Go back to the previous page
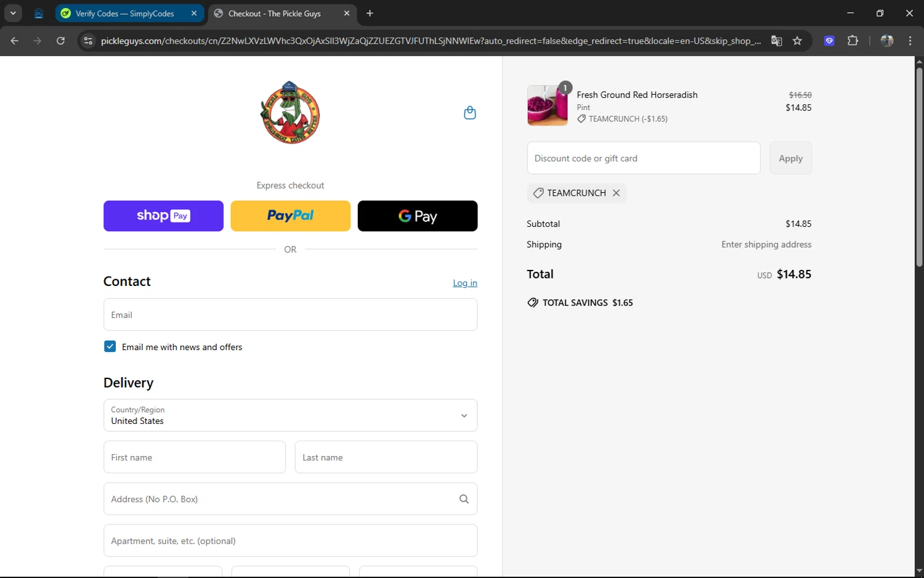 pos(15,41)
